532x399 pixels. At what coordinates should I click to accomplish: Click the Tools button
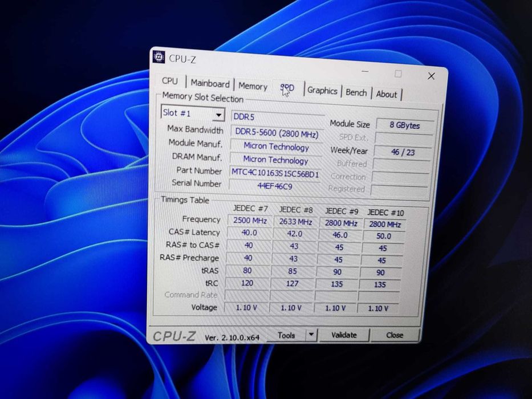point(286,335)
